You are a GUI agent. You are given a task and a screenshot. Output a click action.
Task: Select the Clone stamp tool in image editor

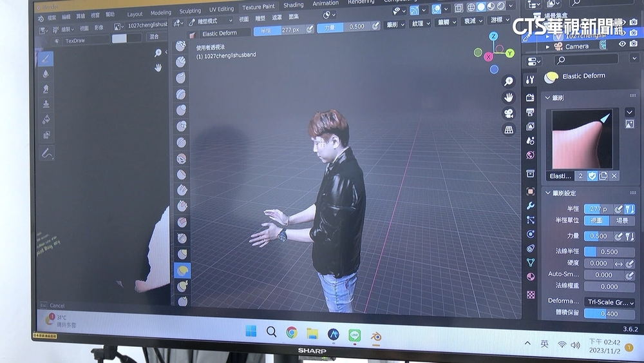coord(46,104)
